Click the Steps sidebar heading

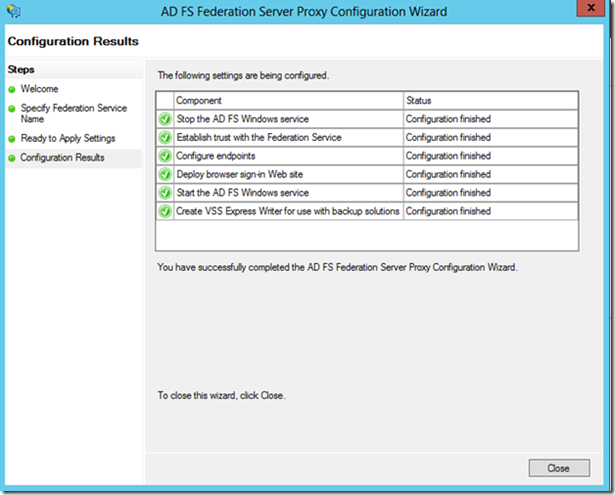coord(21,70)
